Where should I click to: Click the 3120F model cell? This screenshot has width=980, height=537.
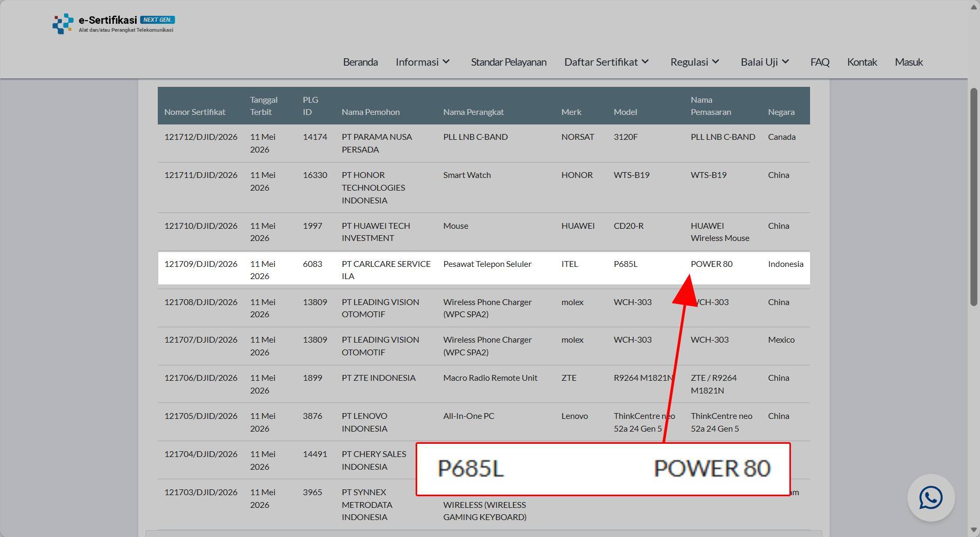[x=625, y=137]
